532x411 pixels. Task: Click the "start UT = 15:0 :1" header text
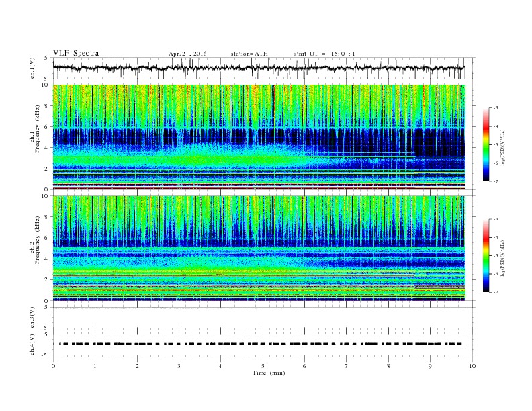point(324,54)
